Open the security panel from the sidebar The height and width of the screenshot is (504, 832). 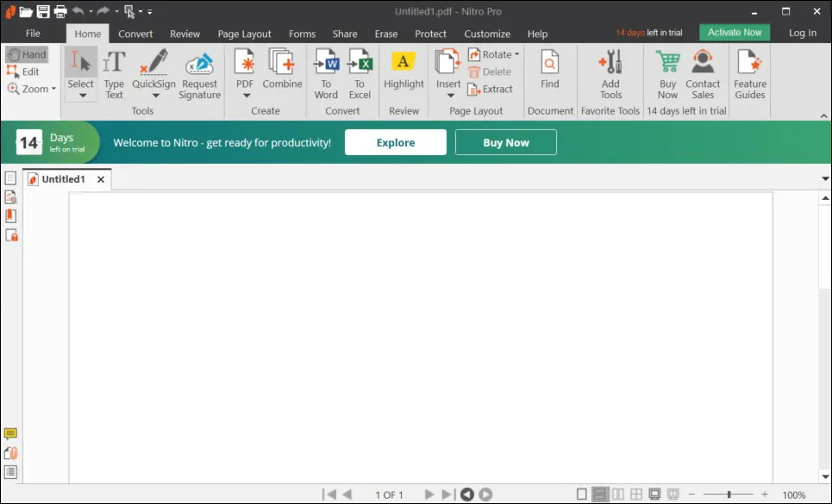pyautogui.click(x=10, y=235)
